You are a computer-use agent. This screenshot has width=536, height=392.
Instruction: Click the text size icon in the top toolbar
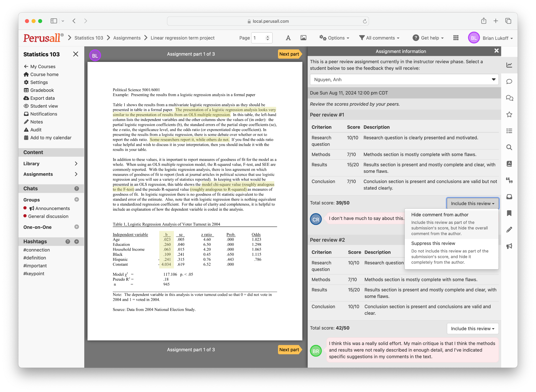(x=288, y=38)
